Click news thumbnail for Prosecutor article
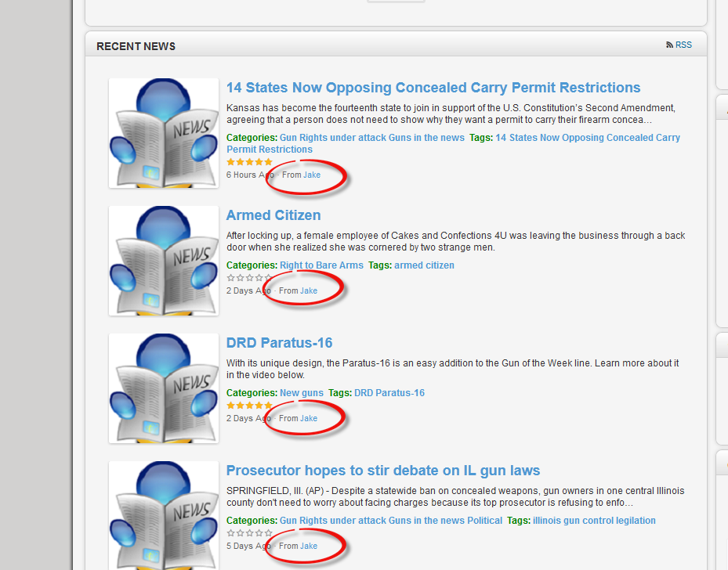The width and height of the screenshot is (728, 570). coord(164,515)
